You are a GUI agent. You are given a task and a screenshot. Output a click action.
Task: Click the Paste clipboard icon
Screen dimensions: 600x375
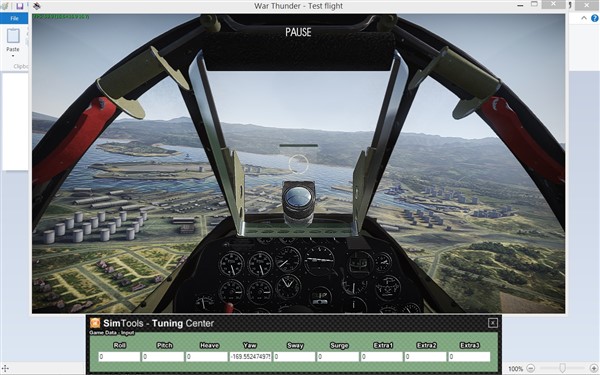(13, 36)
